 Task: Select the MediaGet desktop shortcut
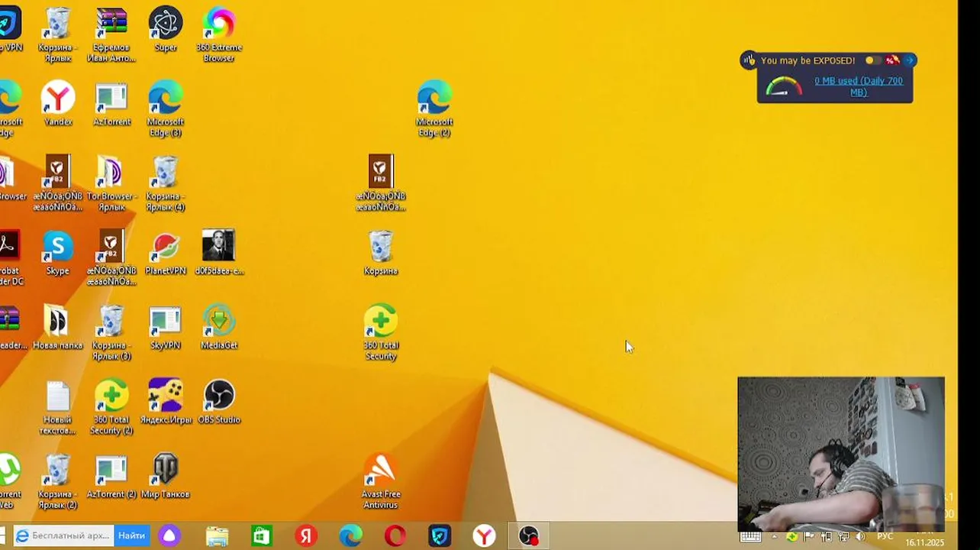click(x=219, y=327)
